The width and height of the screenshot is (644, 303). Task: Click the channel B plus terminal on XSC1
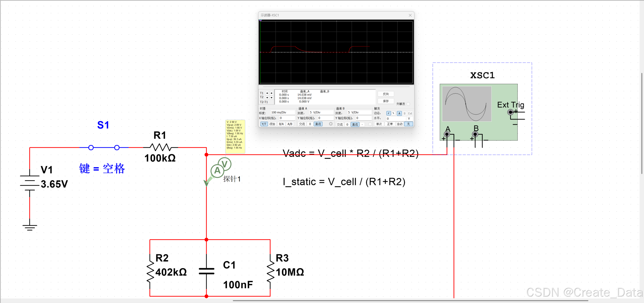[475, 134]
